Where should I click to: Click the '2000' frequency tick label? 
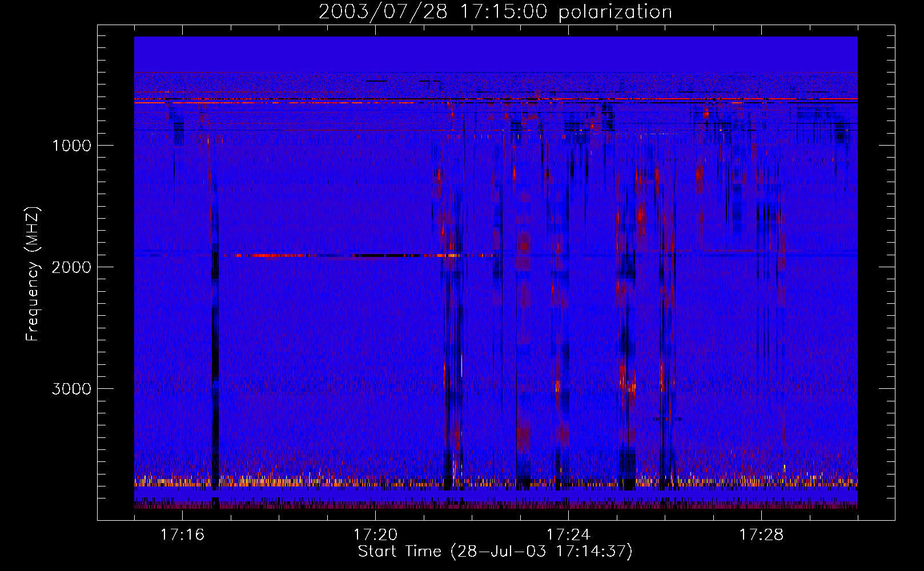[x=72, y=267]
